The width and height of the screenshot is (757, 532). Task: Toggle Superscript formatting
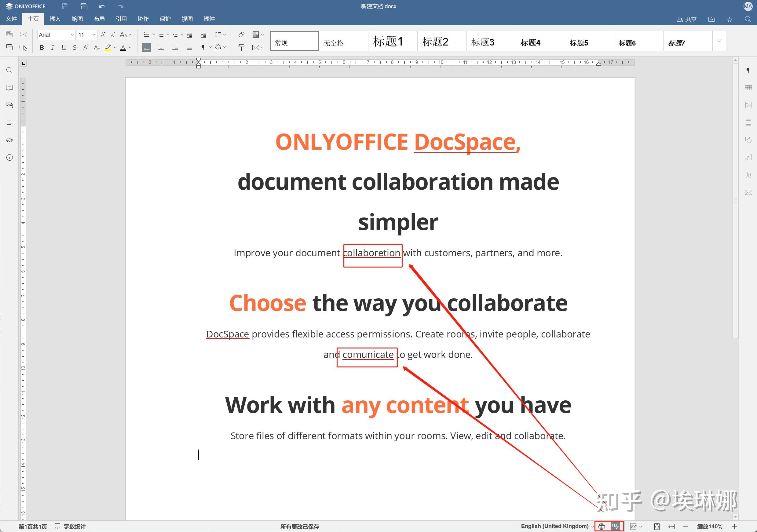(x=86, y=47)
